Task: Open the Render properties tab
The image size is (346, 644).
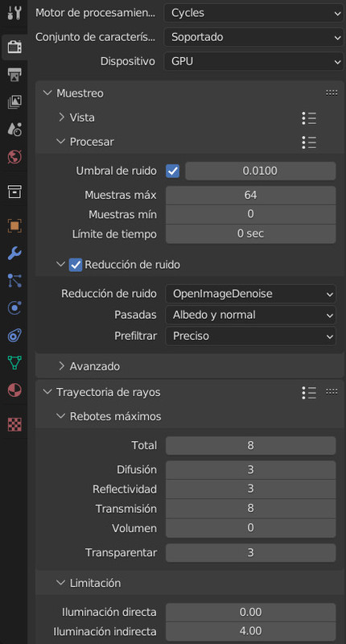Action: (x=14, y=47)
